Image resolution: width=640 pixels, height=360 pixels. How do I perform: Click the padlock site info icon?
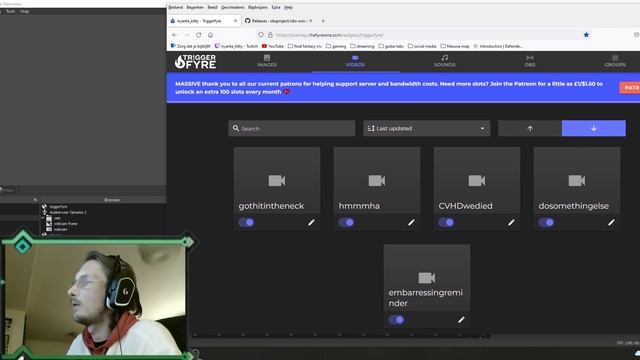(x=270, y=35)
